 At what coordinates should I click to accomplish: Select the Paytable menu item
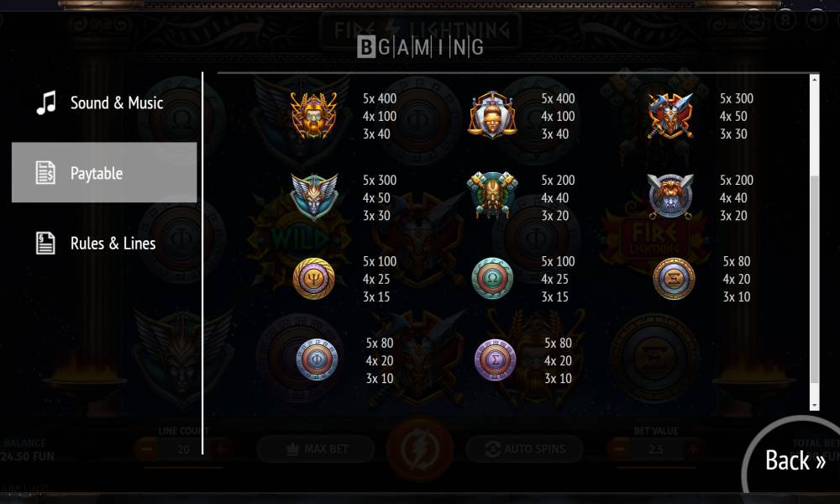(x=104, y=172)
